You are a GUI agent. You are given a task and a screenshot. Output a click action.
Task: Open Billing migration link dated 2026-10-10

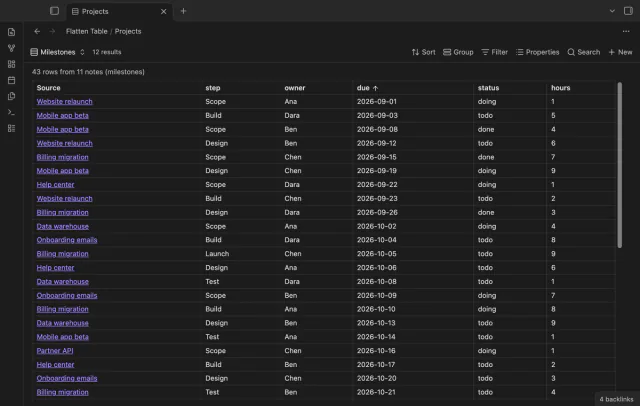pos(62,309)
